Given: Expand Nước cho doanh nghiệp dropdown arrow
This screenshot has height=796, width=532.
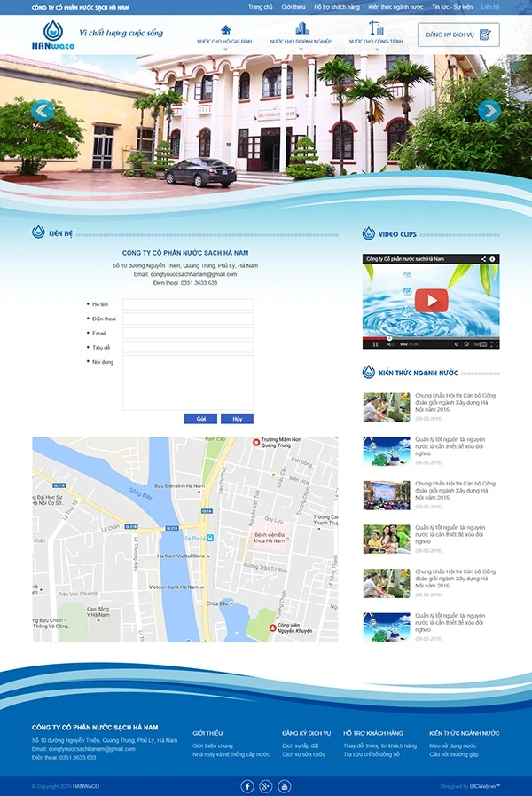Looking at the screenshot, I should 301,49.
